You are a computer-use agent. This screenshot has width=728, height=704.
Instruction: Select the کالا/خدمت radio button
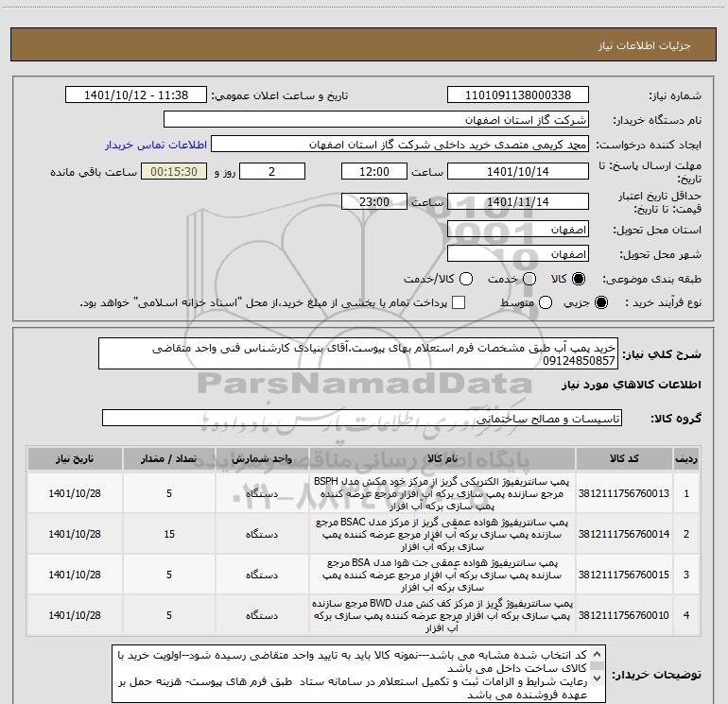point(466,279)
